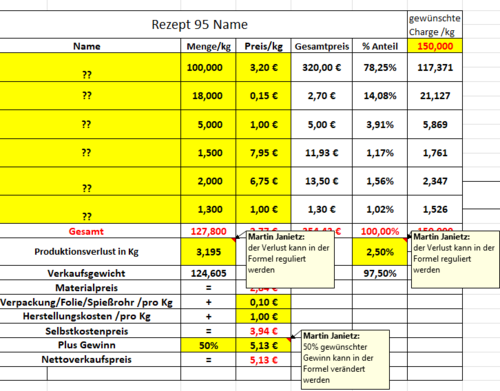Click the red 100,00% total share cell
500x391 pixels.
[x=380, y=231]
